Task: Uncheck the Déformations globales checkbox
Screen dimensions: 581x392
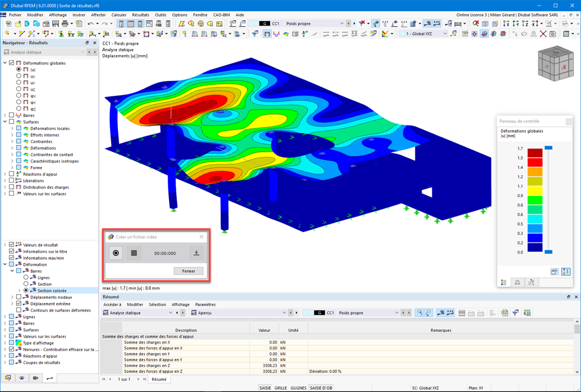Action: (x=11, y=63)
